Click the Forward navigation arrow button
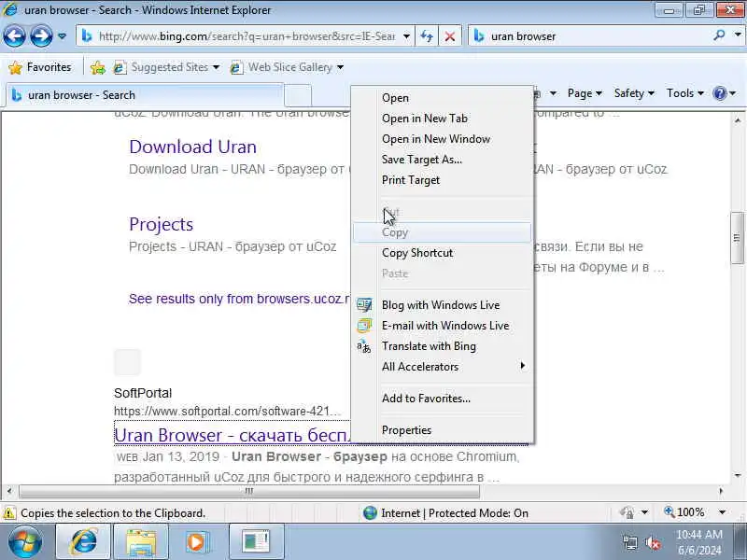Viewport: 747px width, 560px height. tap(41, 36)
